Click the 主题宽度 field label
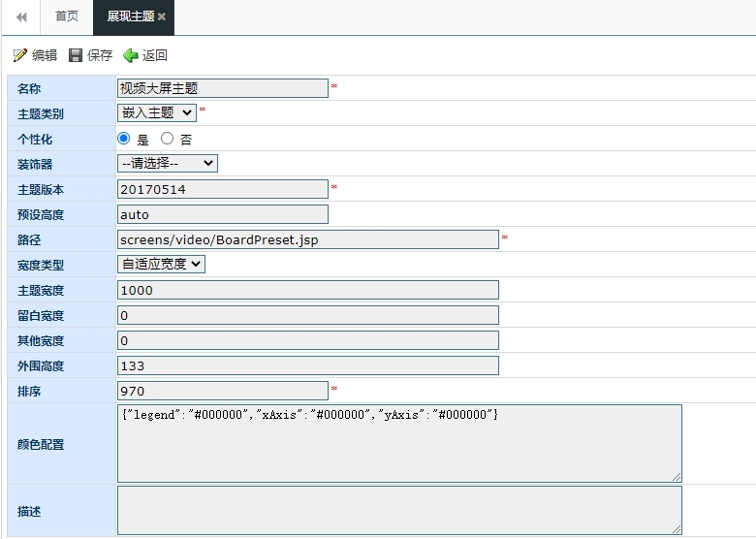The image size is (756, 539). pyautogui.click(x=41, y=291)
